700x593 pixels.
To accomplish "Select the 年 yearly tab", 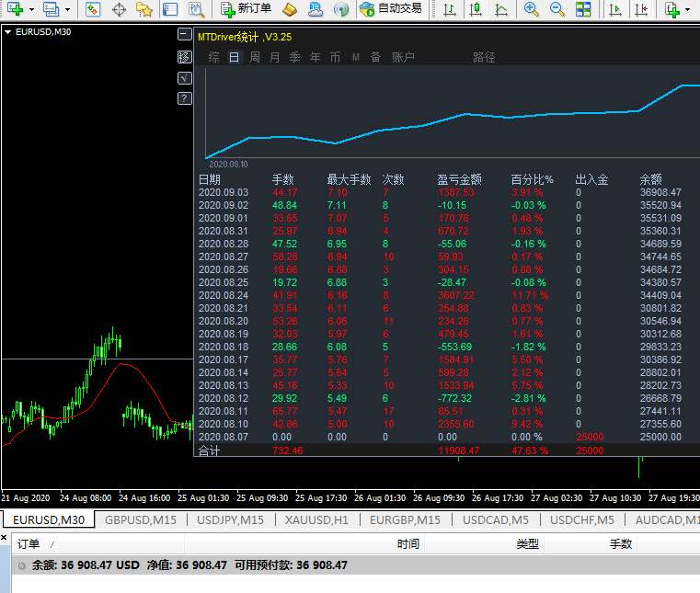I will click(x=316, y=57).
